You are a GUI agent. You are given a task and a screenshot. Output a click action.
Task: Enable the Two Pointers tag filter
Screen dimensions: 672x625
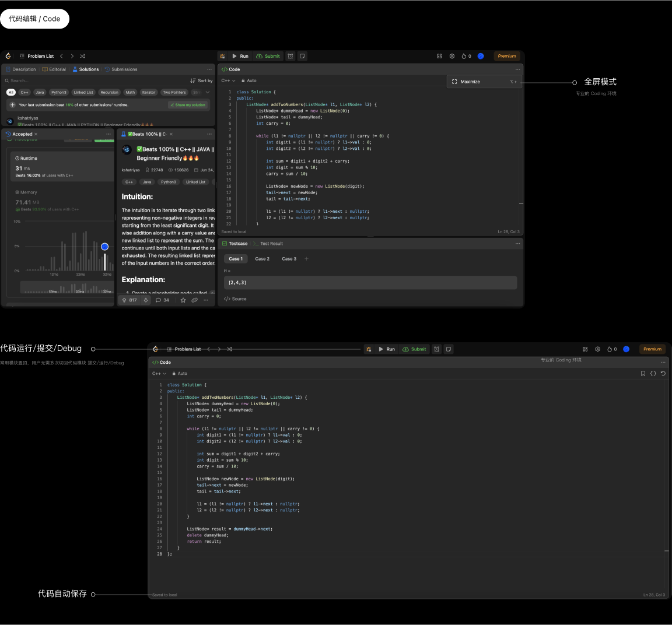point(174,92)
